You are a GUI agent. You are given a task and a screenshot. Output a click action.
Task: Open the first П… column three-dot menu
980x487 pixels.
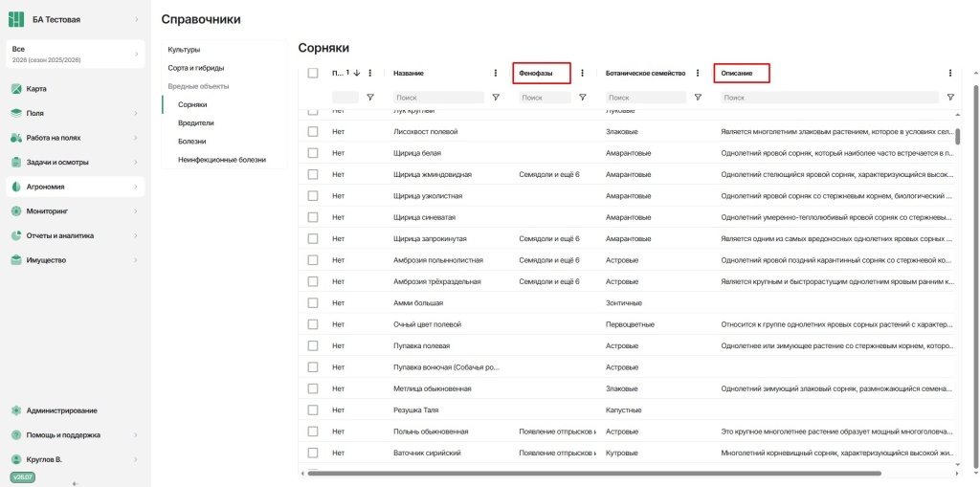coord(370,73)
